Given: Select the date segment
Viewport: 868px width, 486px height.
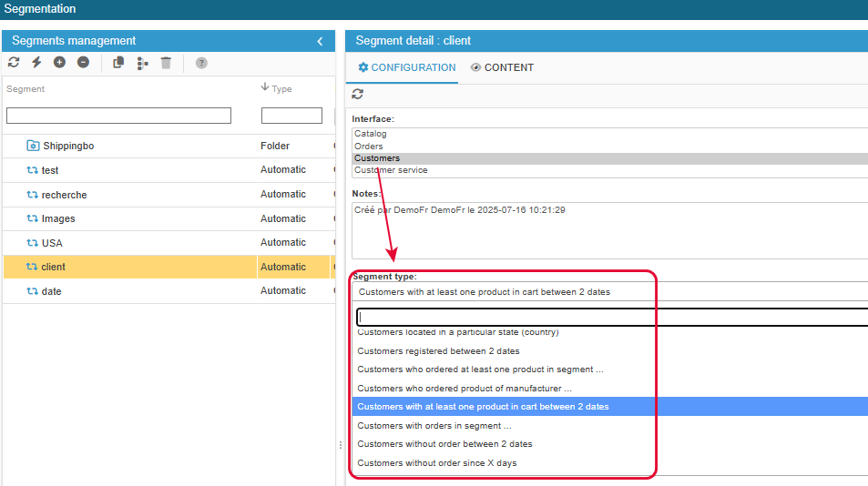Looking at the screenshot, I should point(168,291).
